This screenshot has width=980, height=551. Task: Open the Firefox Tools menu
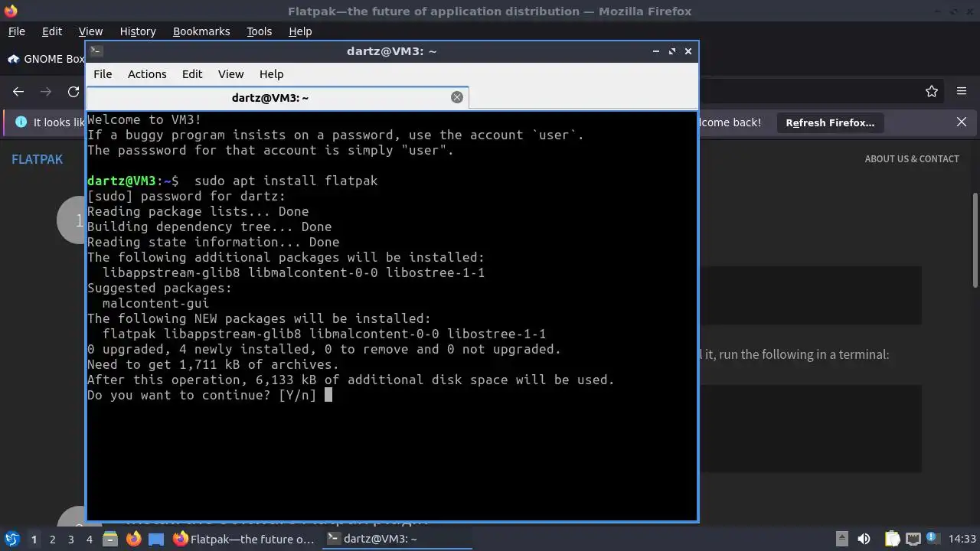(x=259, y=31)
